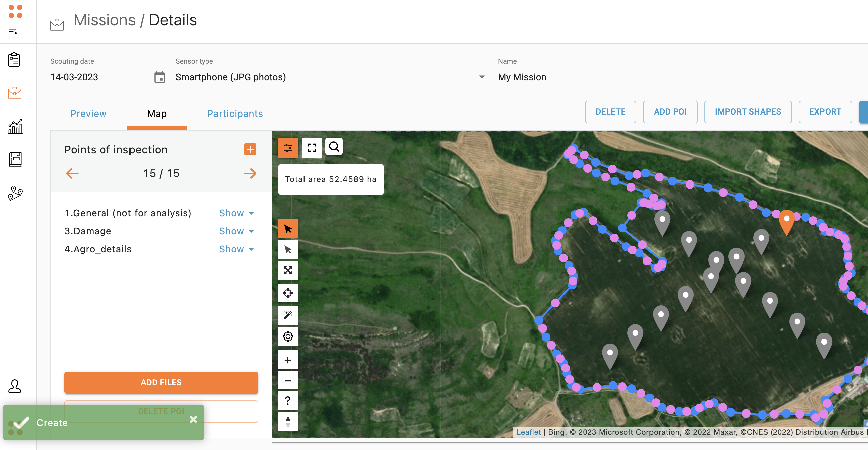Select the magic wand map tool
This screenshot has width=868, height=450.
tap(288, 315)
